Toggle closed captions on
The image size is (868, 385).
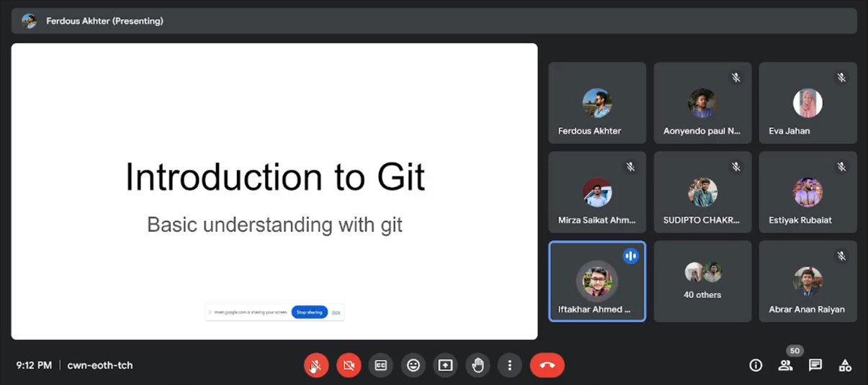[x=381, y=366]
